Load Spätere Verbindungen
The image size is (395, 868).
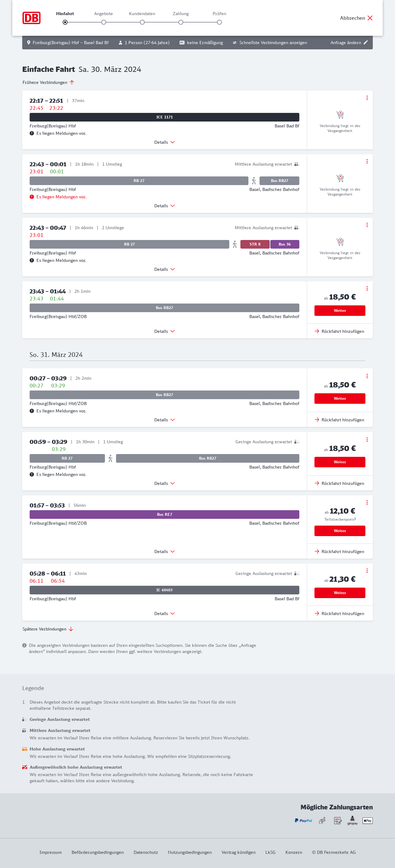click(48, 629)
